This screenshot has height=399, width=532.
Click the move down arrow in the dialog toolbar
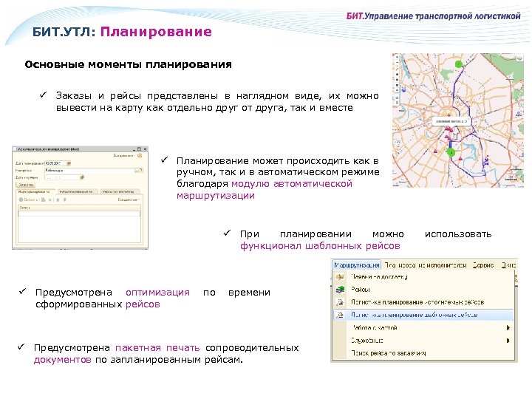64,199
